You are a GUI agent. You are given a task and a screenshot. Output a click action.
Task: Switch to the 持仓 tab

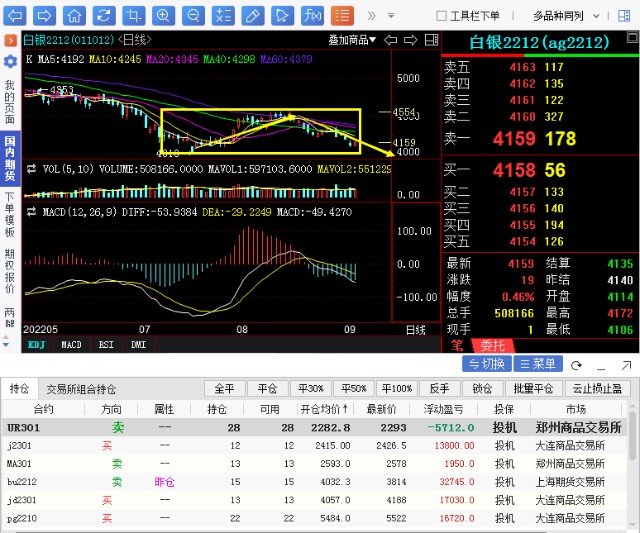coord(20,389)
